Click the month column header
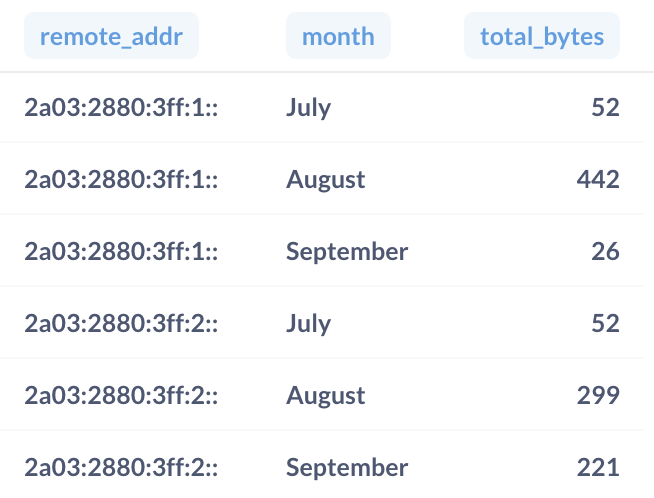 (x=338, y=37)
